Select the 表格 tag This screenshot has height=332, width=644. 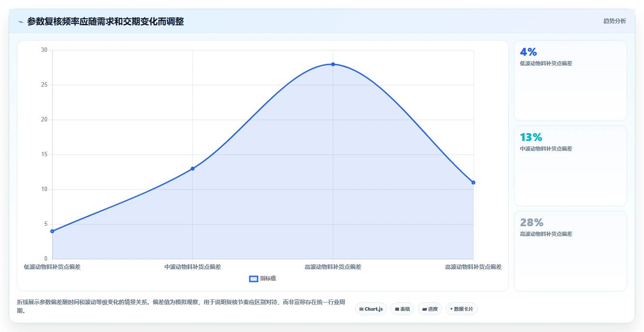pyautogui.click(x=402, y=309)
